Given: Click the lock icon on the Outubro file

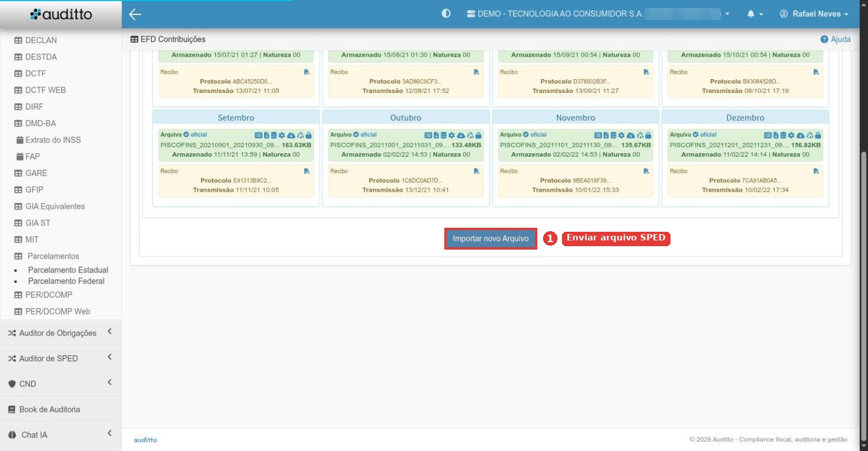Looking at the screenshot, I should pyautogui.click(x=478, y=135).
